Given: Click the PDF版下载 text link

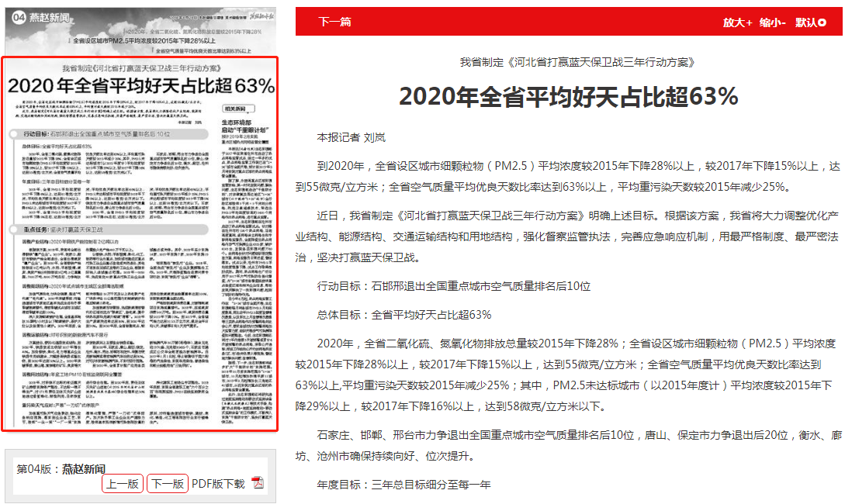Looking at the screenshot, I should click(217, 484).
